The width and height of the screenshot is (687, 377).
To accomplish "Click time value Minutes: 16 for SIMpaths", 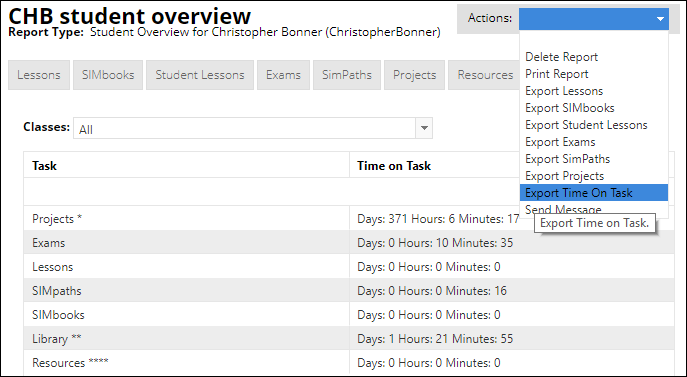I will coord(432,291).
